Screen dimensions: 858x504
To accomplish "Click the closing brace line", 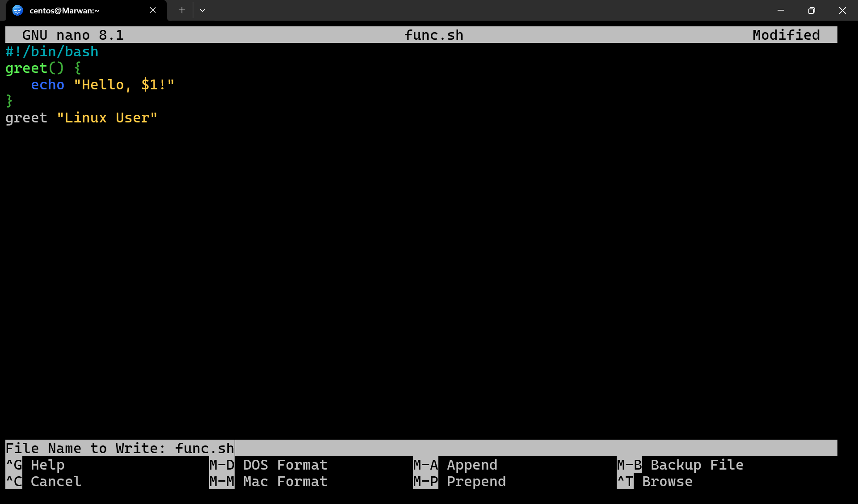I will (x=9, y=101).
